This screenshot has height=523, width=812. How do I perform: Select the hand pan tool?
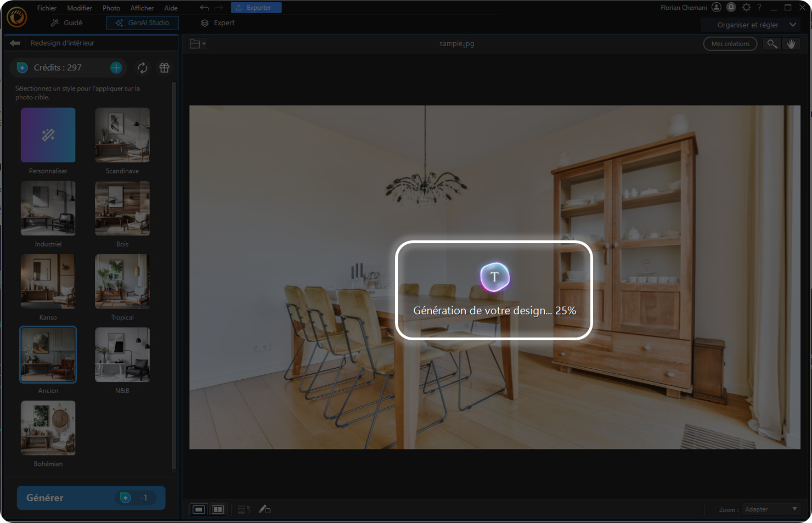click(x=791, y=43)
